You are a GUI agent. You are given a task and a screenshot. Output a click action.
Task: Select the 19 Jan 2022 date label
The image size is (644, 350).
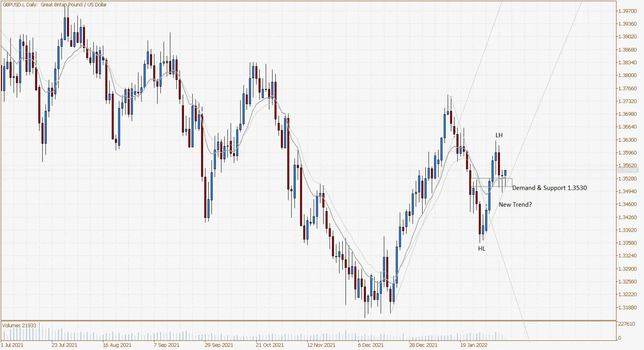coord(474,345)
